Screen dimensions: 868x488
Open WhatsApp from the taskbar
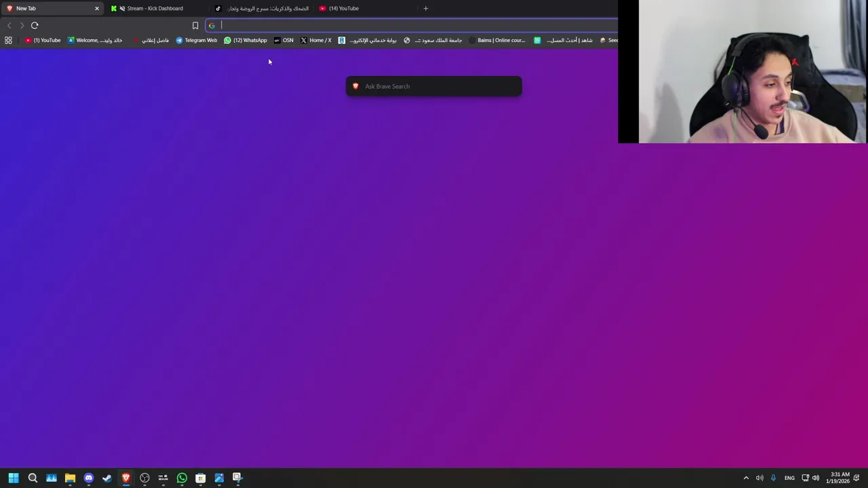(x=182, y=478)
